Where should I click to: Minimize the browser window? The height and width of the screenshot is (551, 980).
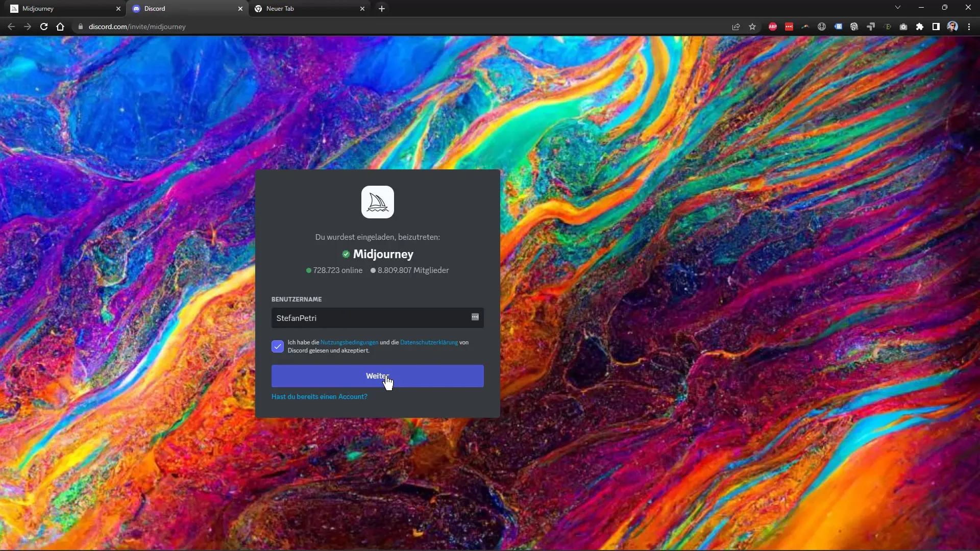point(921,8)
